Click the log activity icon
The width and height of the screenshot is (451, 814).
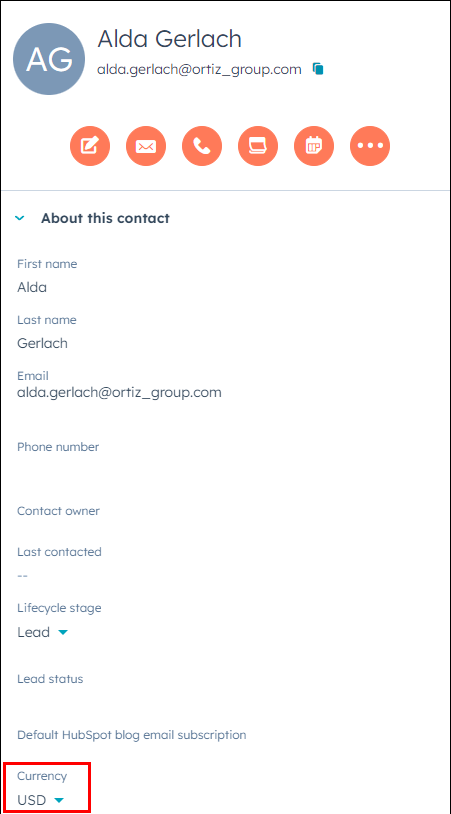(x=258, y=146)
